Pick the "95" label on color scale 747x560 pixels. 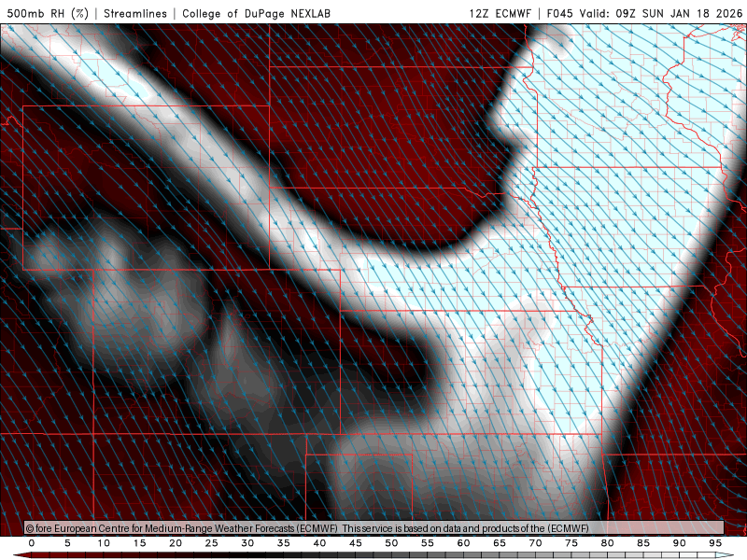[715, 543]
